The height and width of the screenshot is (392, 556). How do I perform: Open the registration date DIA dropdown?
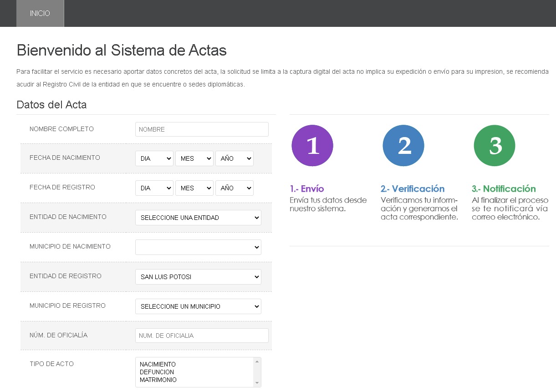pos(154,188)
